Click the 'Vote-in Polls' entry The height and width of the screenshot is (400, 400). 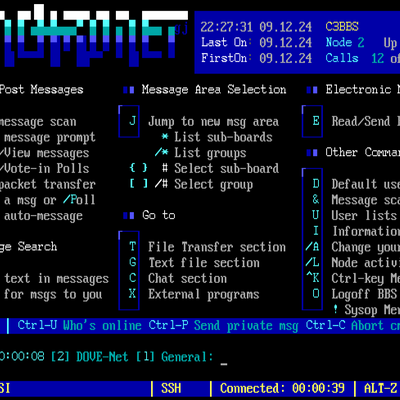[46, 168]
